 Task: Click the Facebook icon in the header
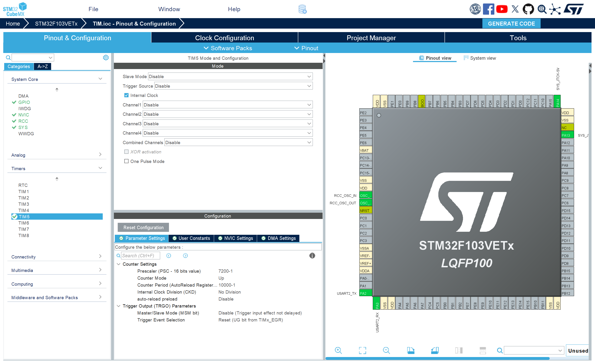coord(488,9)
